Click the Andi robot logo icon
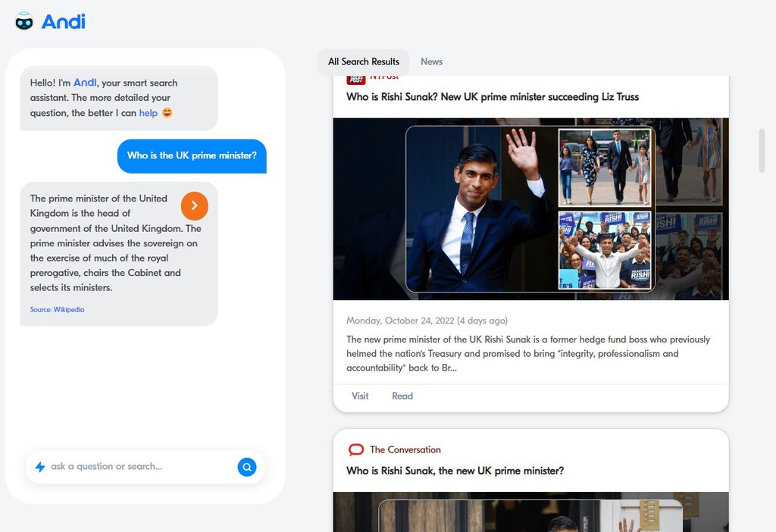Image resolution: width=776 pixels, height=532 pixels. click(24, 21)
